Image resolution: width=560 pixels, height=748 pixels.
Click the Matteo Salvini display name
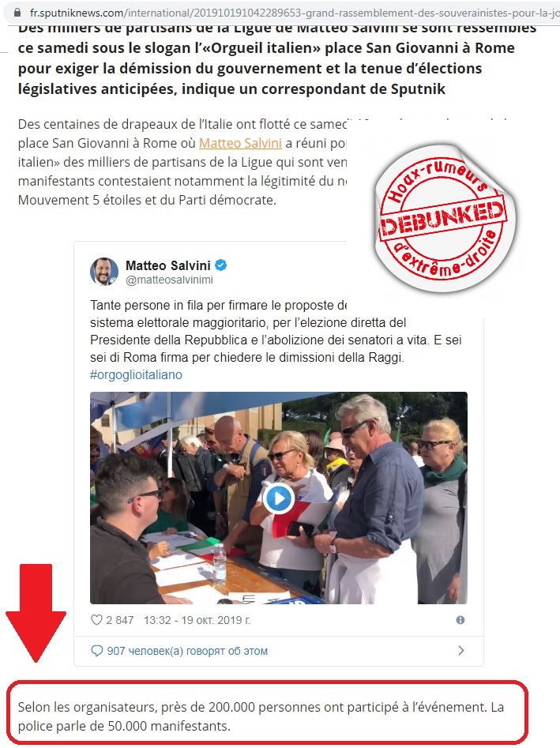pyautogui.click(x=168, y=265)
